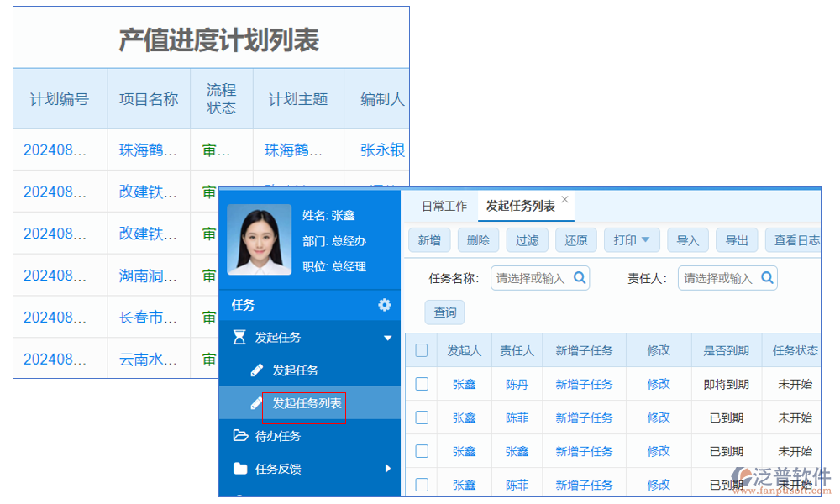
Task: Click the 是否到期 column header
Action: [x=726, y=350]
